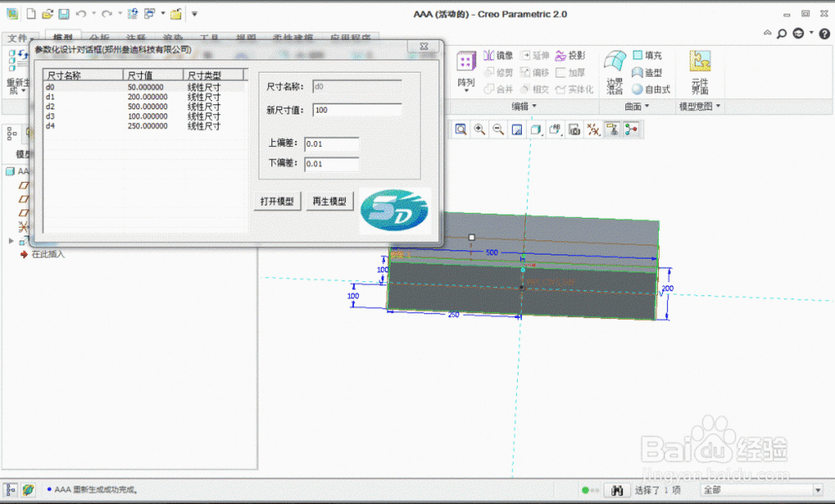Click the 阵列 pattern tool
The width and height of the screenshot is (835, 504).
tap(466, 72)
